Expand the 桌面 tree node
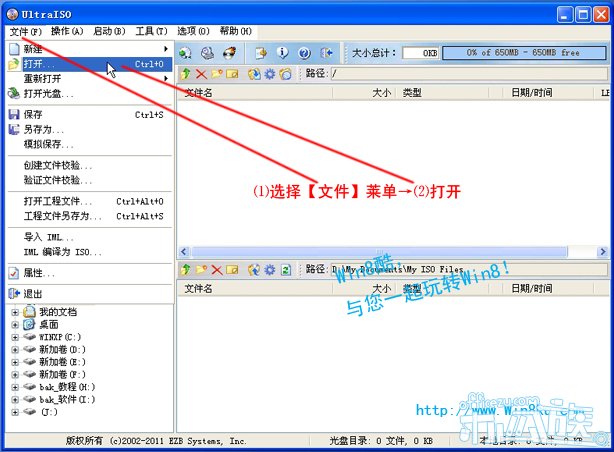The height and width of the screenshot is (452, 614). click(x=15, y=325)
